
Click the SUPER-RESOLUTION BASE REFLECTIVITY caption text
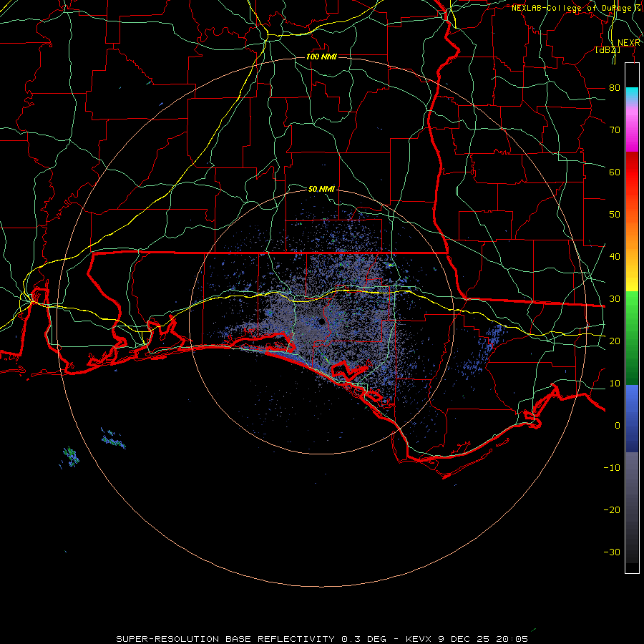[x=225, y=639]
